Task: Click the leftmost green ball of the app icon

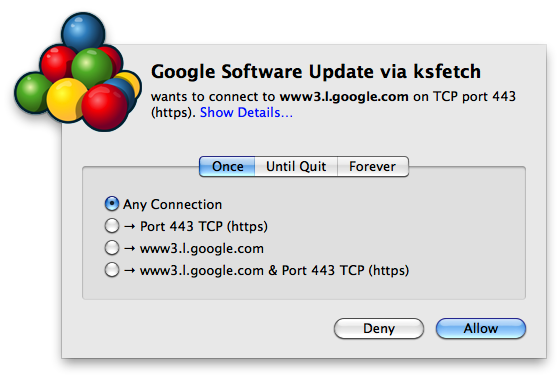Action: (32, 93)
